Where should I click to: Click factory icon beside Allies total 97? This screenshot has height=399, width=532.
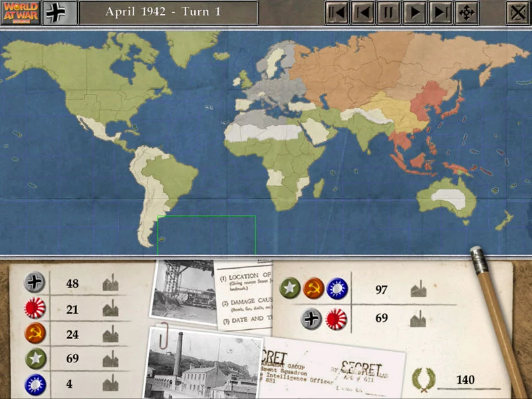pos(418,289)
